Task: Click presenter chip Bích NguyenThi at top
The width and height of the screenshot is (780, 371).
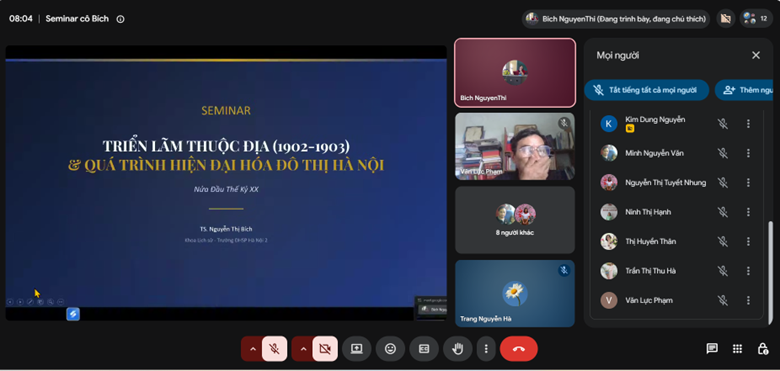Action: click(x=616, y=19)
